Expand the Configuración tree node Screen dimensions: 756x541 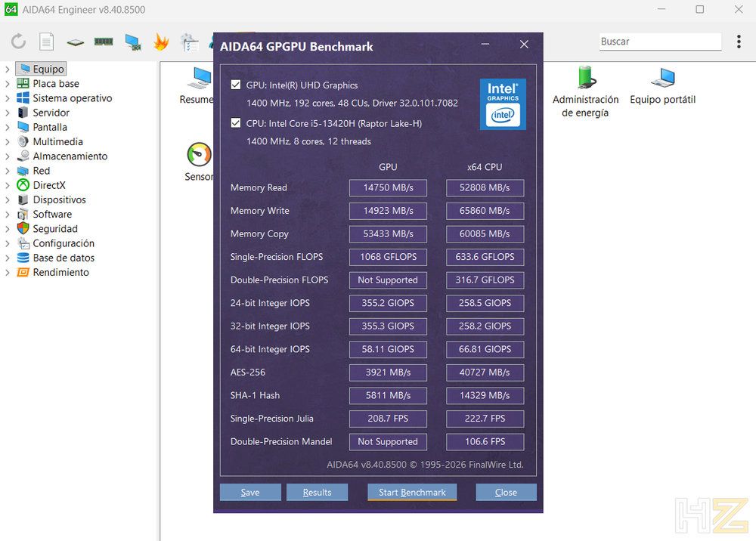coord(8,243)
